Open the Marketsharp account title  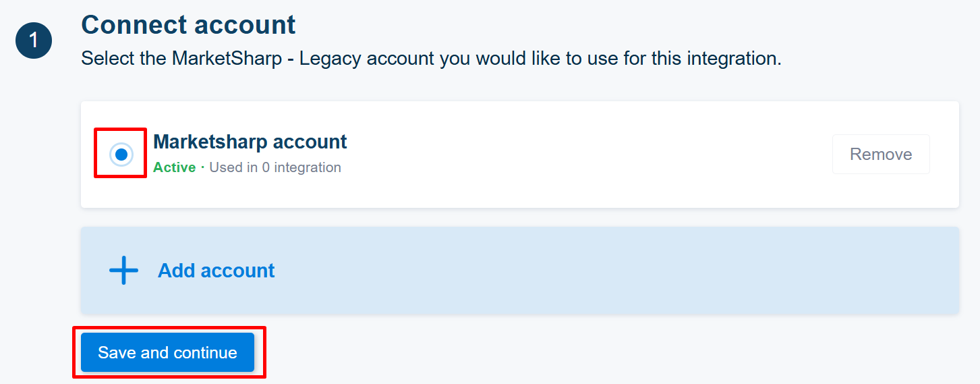(250, 142)
